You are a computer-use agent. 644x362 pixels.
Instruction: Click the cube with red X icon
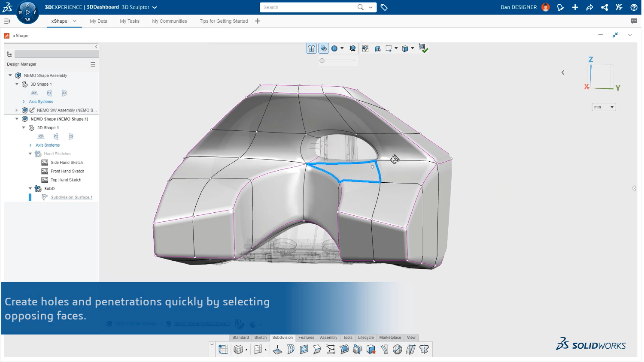coord(371,350)
